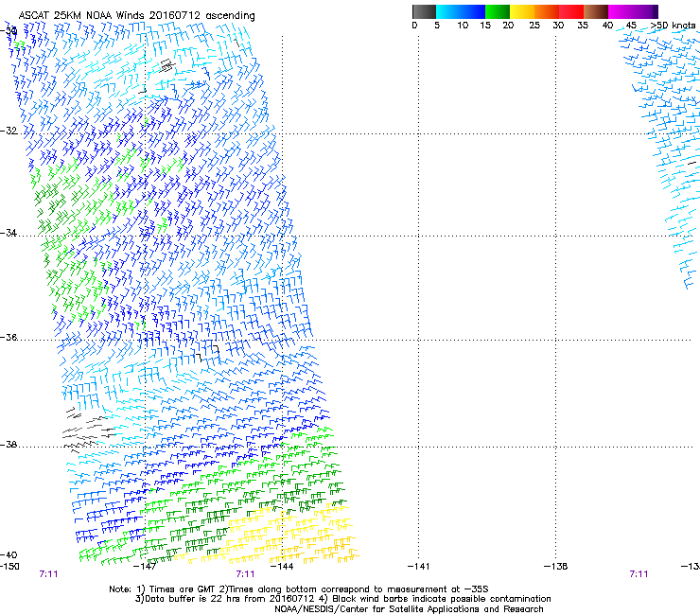Select the legend label '15'

coord(485,26)
